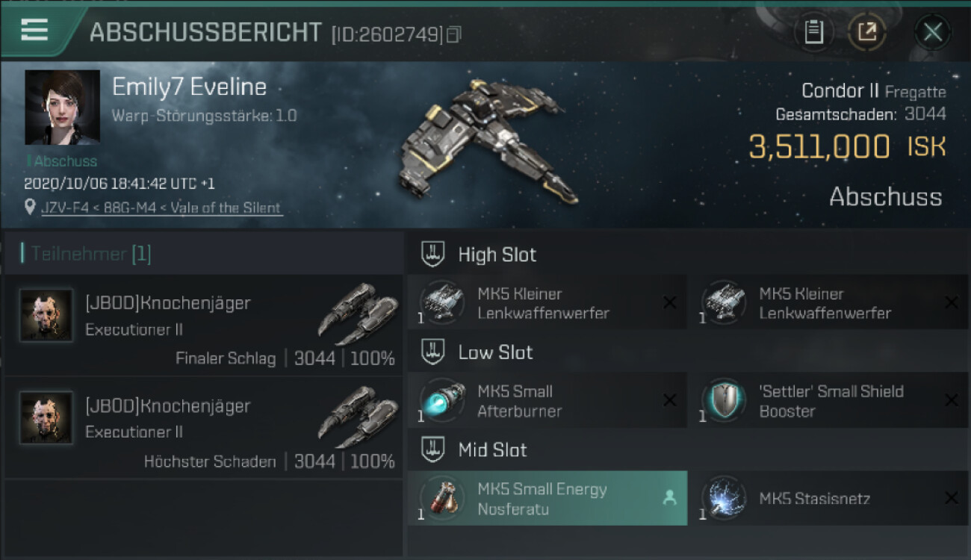The height and width of the screenshot is (560, 971).
Task: Select the MK5 Small Energy Nosferatu
Action: click(x=547, y=498)
